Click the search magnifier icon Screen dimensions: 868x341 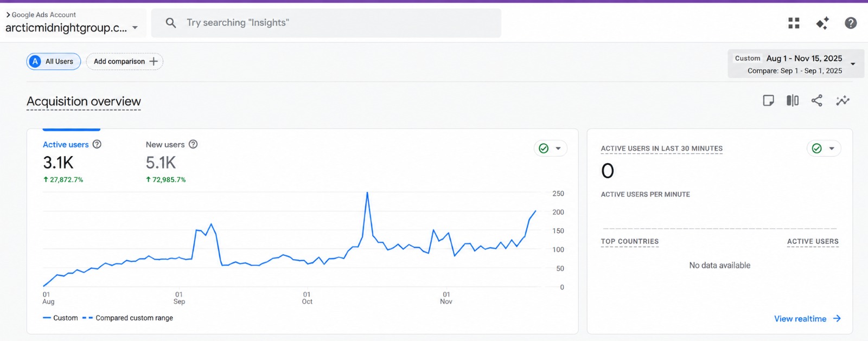pyautogui.click(x=171, y=23)
